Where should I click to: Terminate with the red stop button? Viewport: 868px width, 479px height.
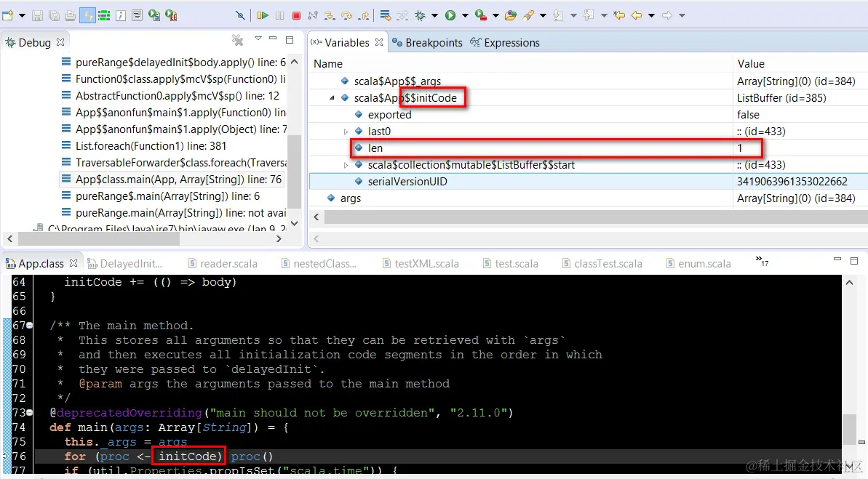(296, 15)
